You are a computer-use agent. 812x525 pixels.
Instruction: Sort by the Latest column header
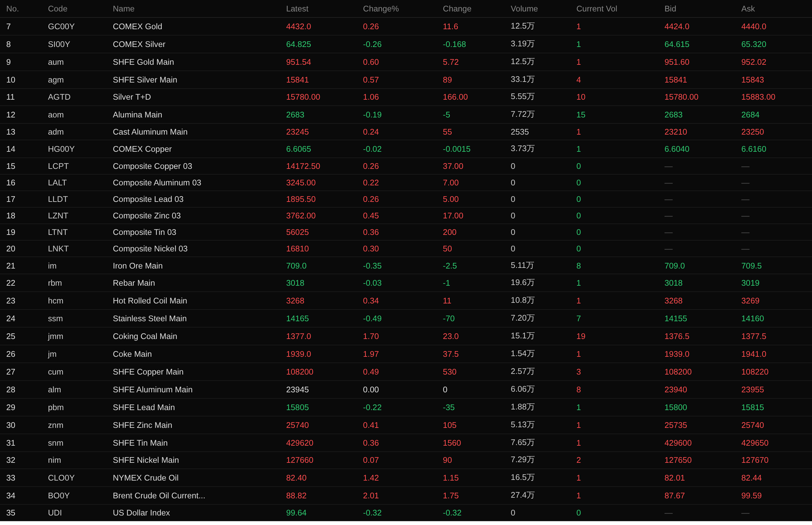[x=297, y=9]
